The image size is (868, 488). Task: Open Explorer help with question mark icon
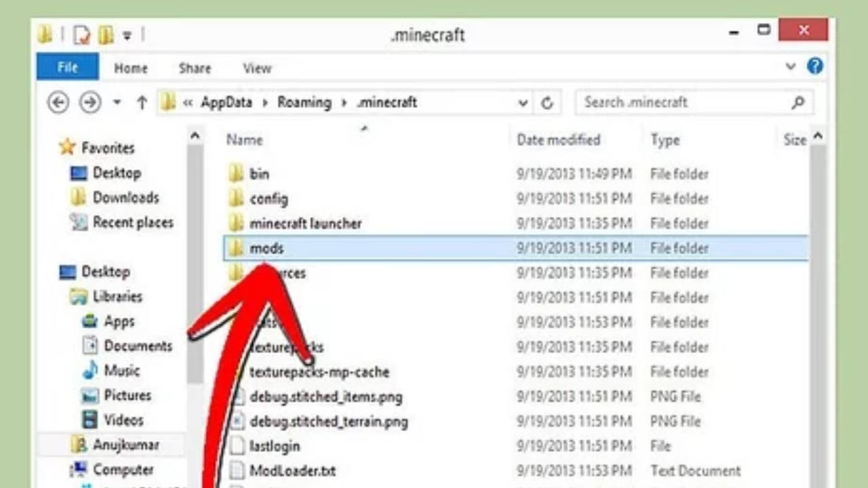click(x=815, y=67)
